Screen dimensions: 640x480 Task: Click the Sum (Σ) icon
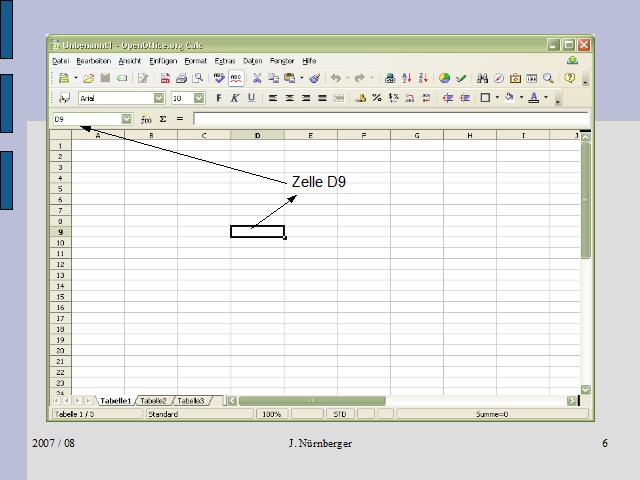tap(163, 119)
